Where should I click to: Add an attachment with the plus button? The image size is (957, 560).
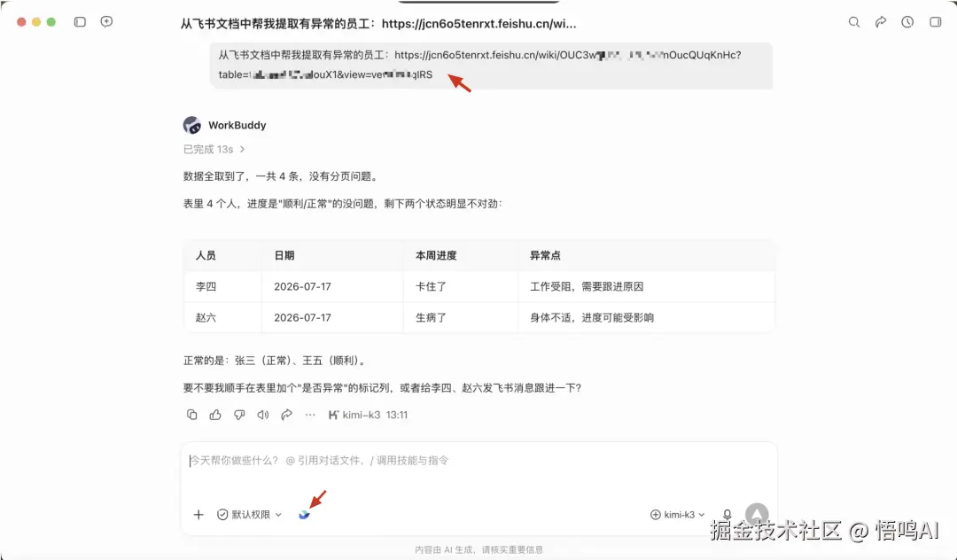[198, 515]
